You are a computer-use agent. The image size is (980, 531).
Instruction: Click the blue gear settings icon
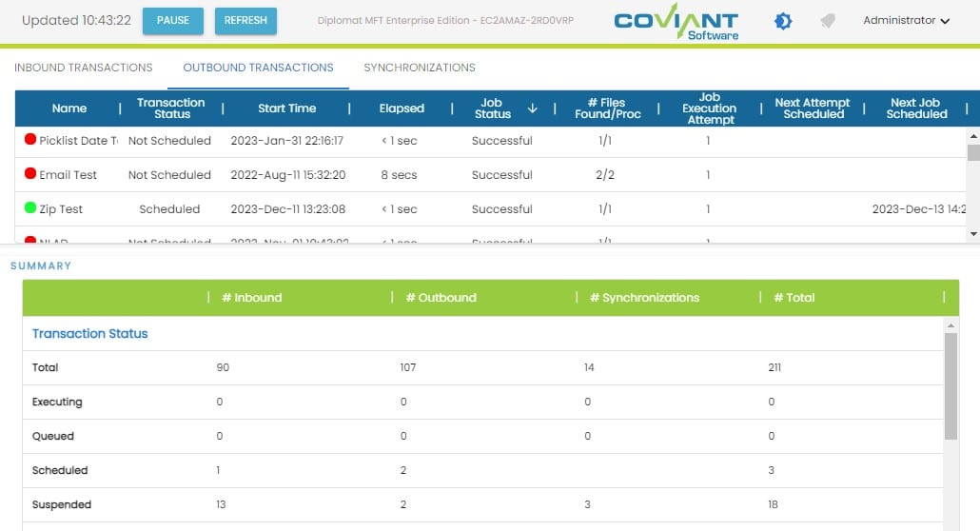tap(782, 21)
